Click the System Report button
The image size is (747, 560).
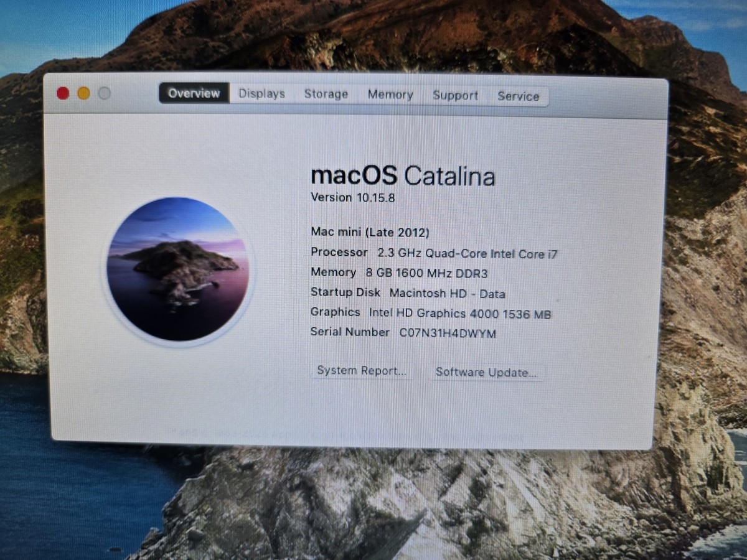pyautogui.click(x=362, y=371)
